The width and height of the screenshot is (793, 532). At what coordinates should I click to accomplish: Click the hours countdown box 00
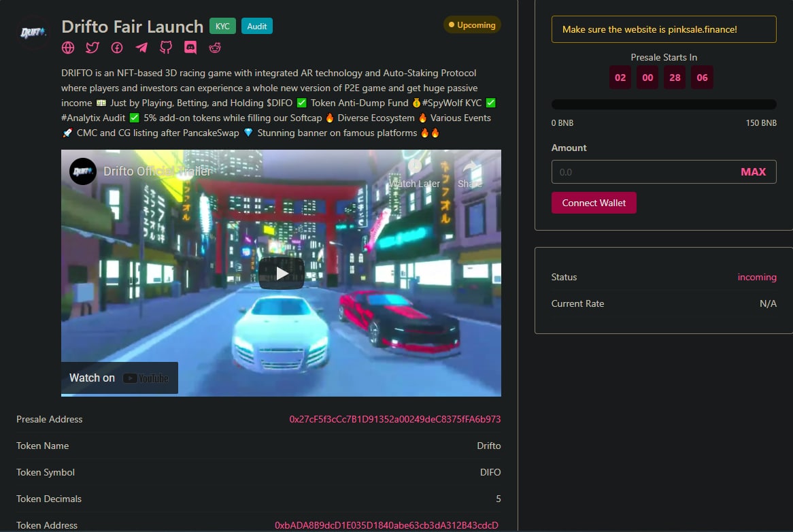647,78
